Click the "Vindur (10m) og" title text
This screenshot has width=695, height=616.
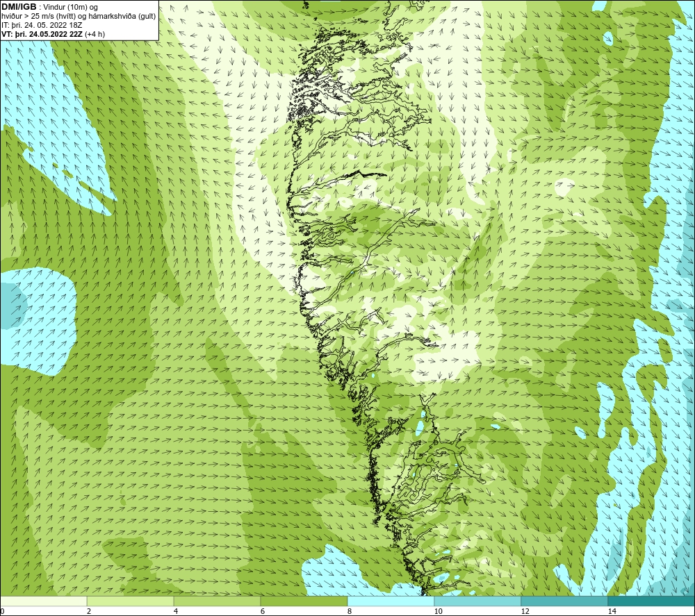[x=71, y=8]
